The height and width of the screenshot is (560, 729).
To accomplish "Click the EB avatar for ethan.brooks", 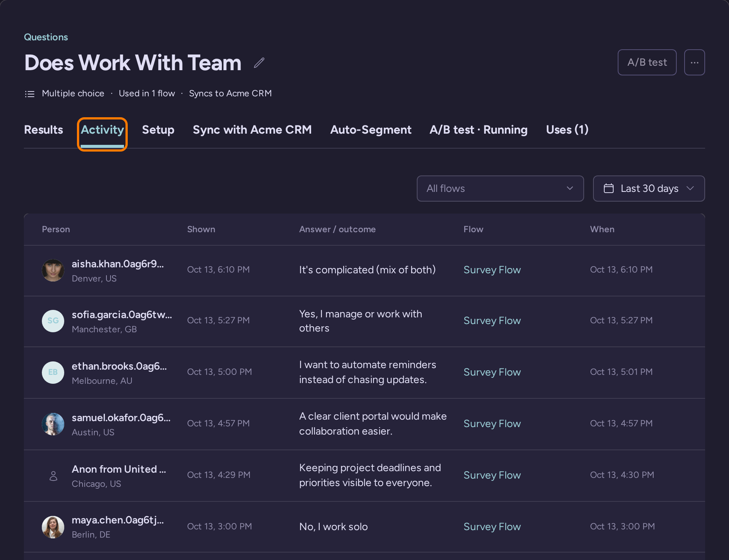I will (x=53, y=373).
